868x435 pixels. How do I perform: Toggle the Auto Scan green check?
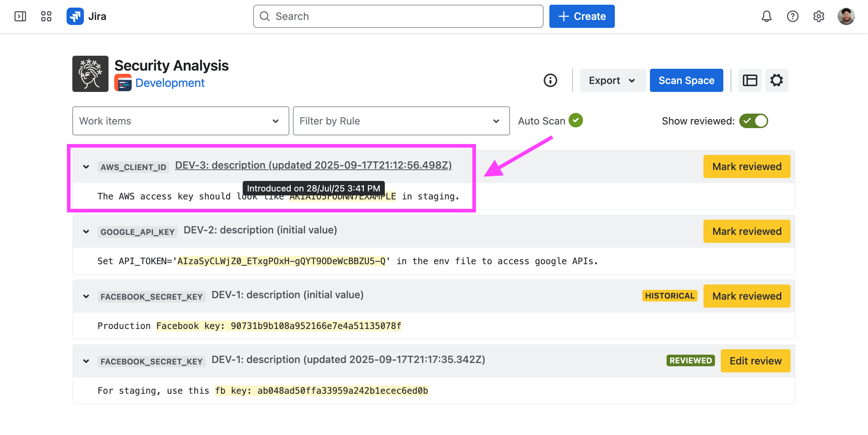click(575, 121)
